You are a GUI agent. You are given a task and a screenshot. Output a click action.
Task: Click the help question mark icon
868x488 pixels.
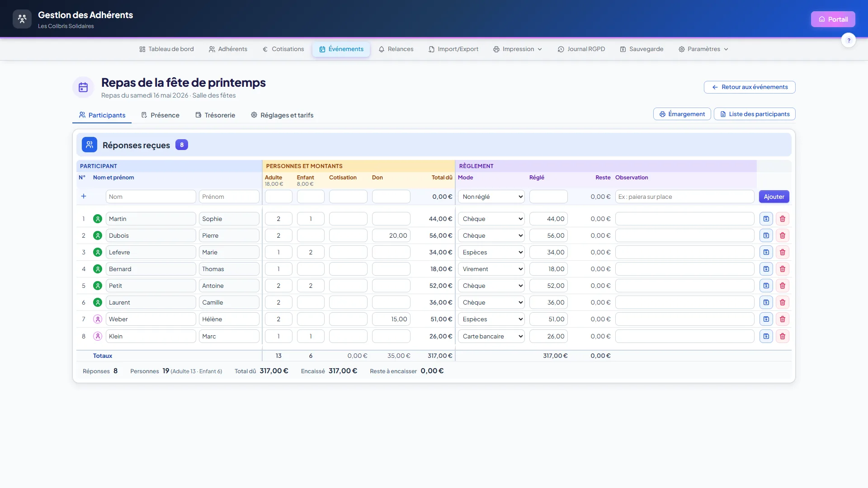click(849, 40)
